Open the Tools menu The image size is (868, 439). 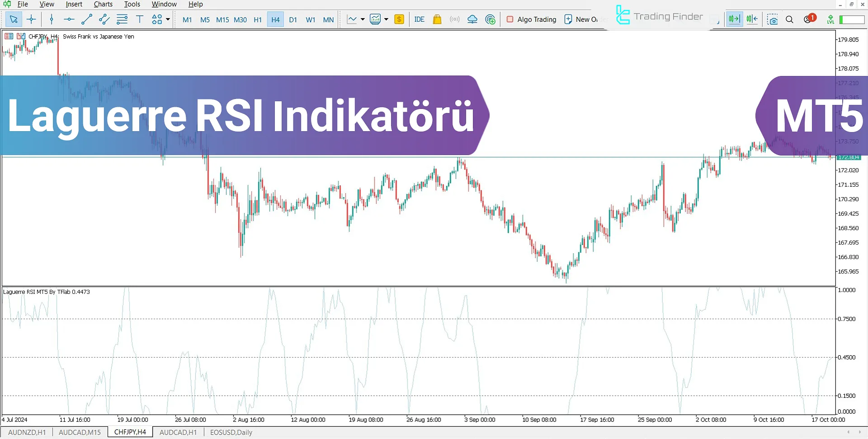(132, 4)
